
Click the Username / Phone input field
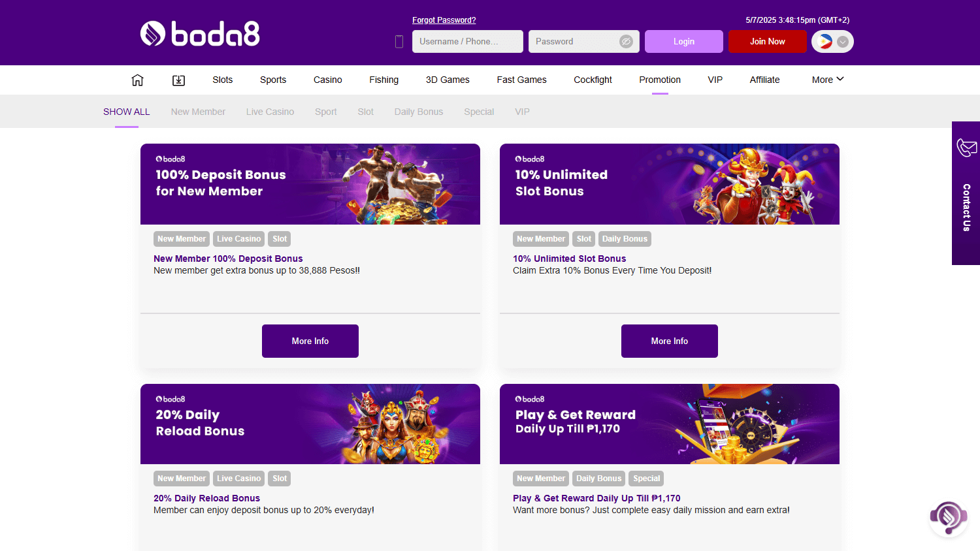[x=468, y=41]
